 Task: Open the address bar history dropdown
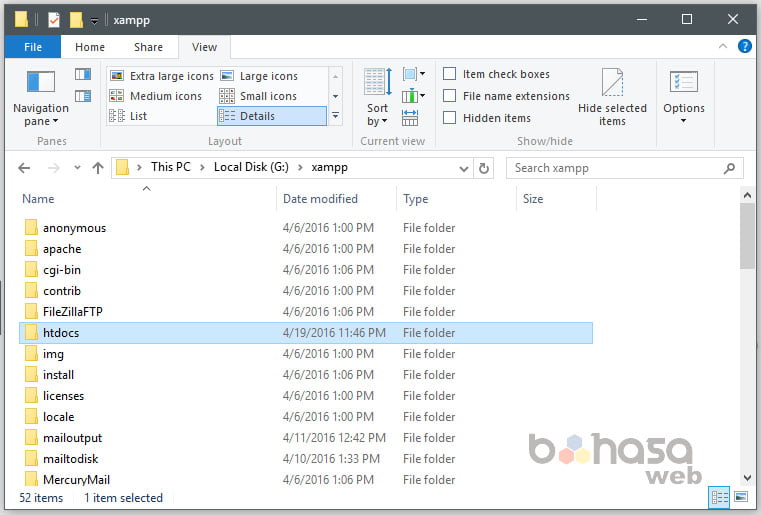tap(464, 168)
